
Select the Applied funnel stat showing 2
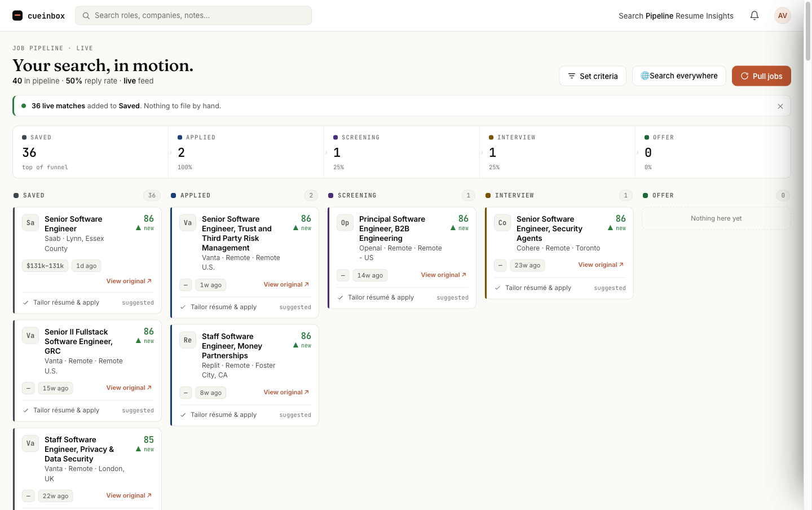(246, 152)
